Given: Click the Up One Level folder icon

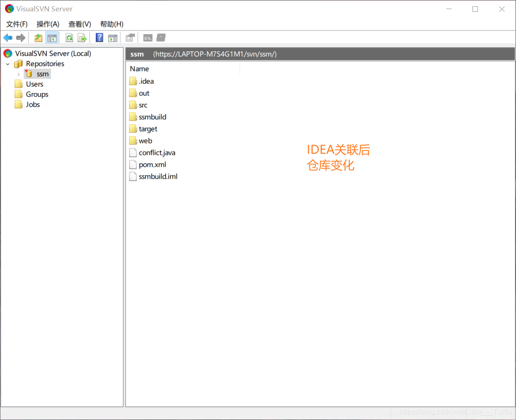Looking at the screenshot, I should 39,38.
